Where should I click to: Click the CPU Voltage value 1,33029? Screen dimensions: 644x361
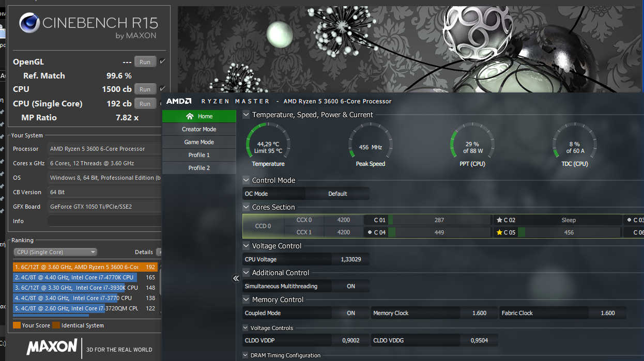click(350, 259)
